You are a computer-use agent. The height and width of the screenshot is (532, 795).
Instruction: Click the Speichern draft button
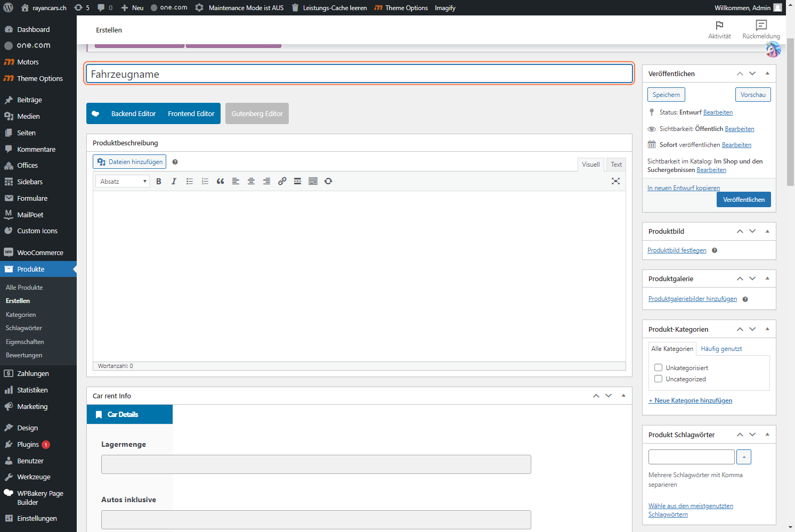click(x=666, y=95)
